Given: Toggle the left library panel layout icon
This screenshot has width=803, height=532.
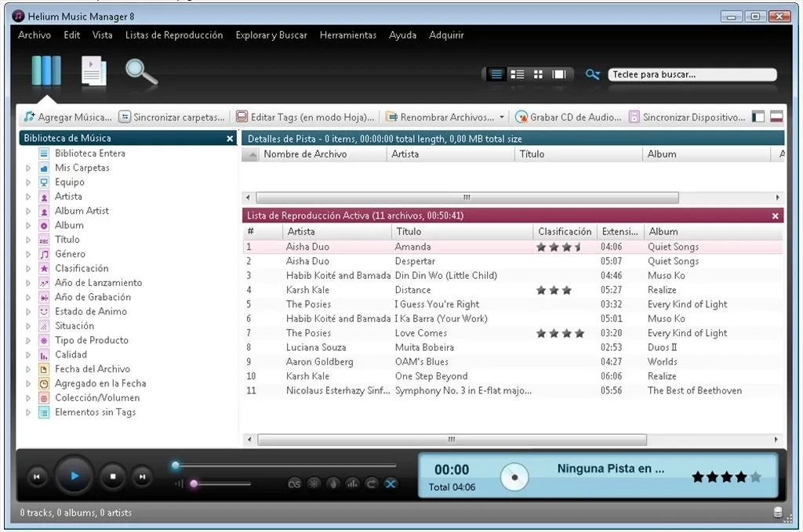Looking at the screenshot, I should (x=758, y=118).
